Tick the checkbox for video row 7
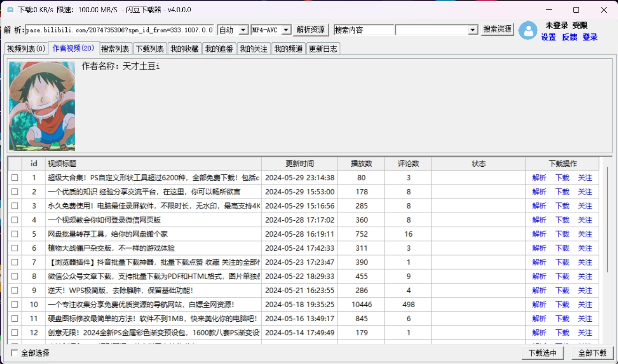Screen dimensions: 618x364 pyautogui.click(x=15, y=262)
